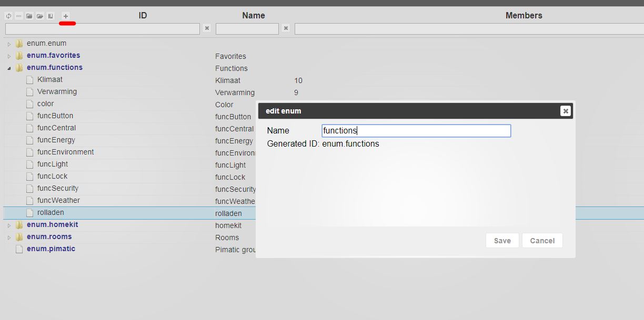The height and width of the screenshot is (320, 644).
Task: Click the ID column header
Action: coord(143,16)
